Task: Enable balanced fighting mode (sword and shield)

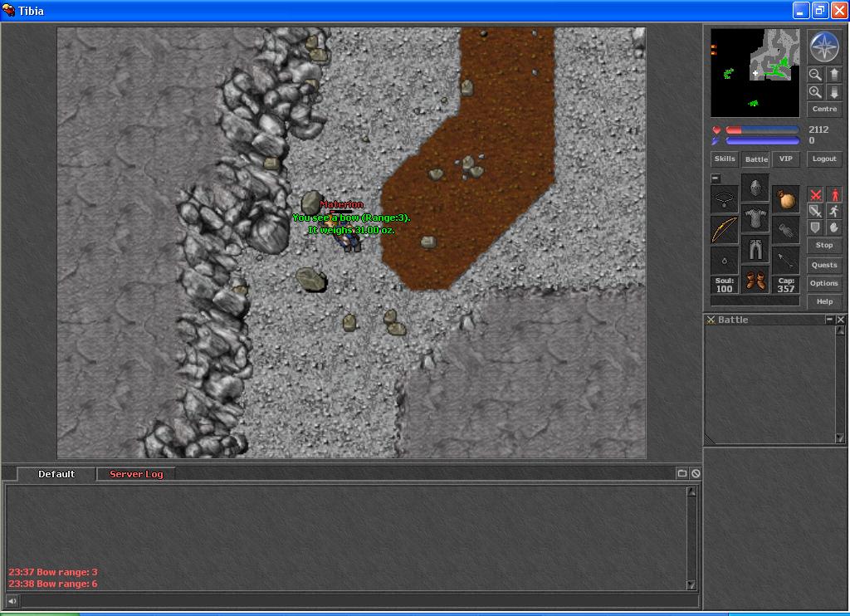Action: pos(815,211)
